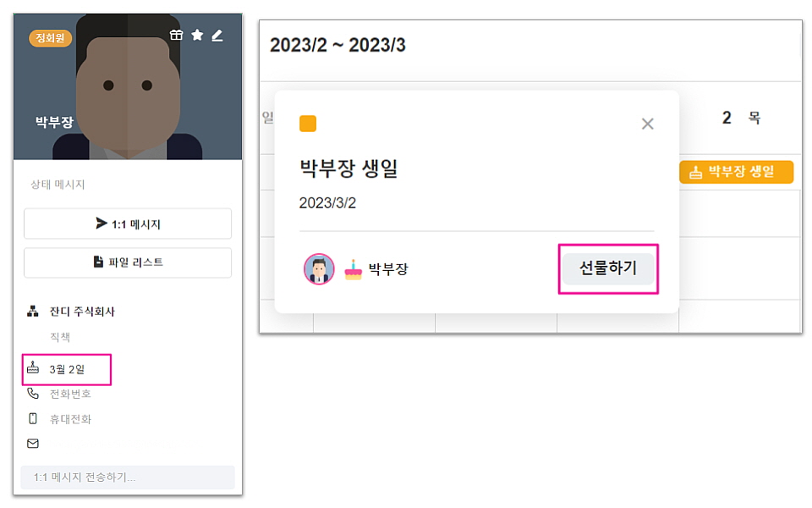Click the organization chart icon beside 잔디 주식회사

pos(33,312)
